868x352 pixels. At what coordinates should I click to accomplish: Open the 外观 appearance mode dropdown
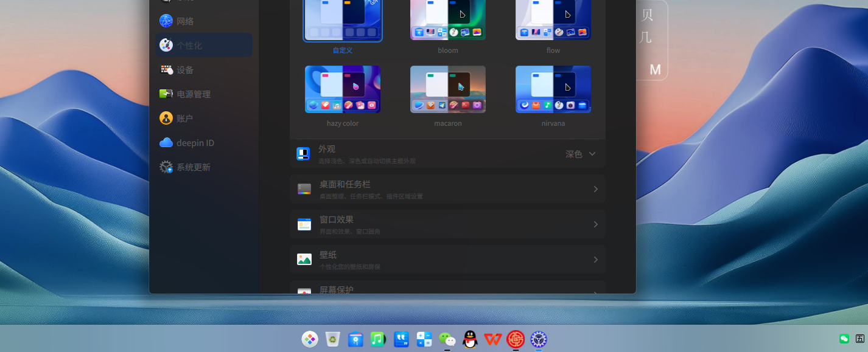pyautogui.click(x=580, y=154)
